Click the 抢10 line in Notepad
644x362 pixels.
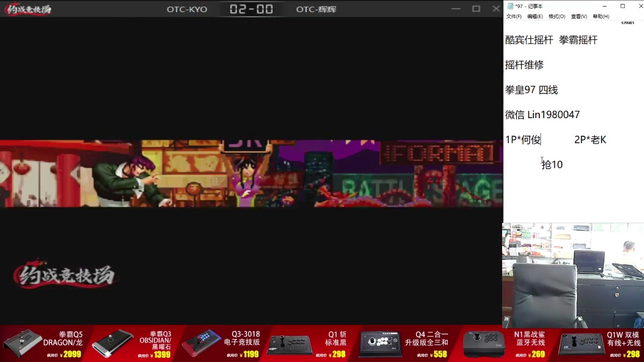pos(552,164)
